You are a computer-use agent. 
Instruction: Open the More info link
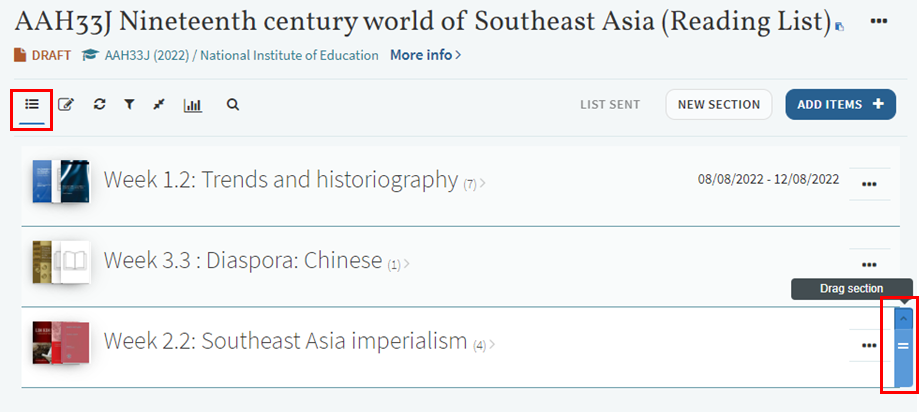click(425, 55)
